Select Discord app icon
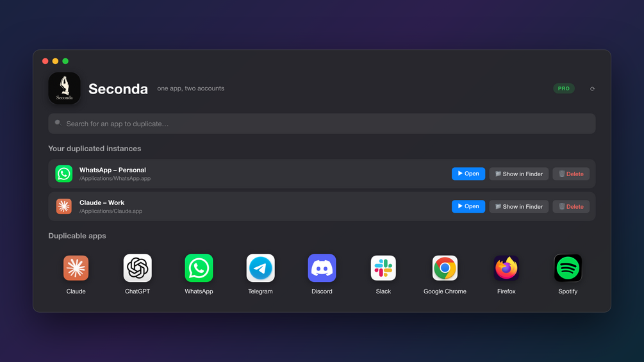This screenshot has width=644, height=362. click(x=322, y=268)
